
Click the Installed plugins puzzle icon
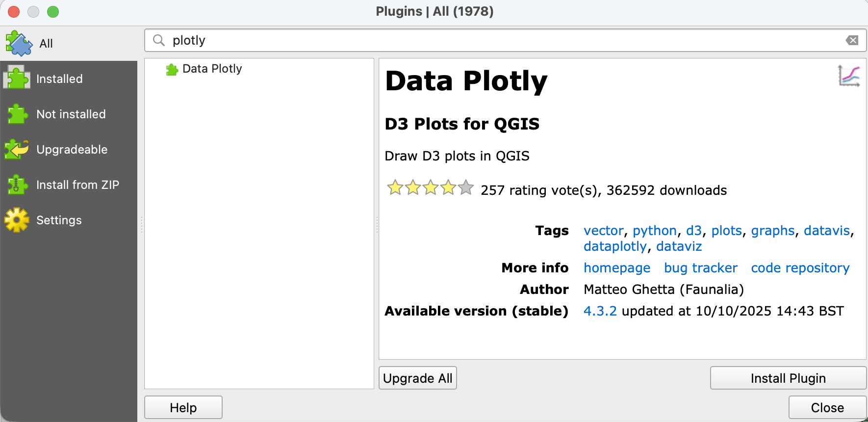click(x=18, y=79)
